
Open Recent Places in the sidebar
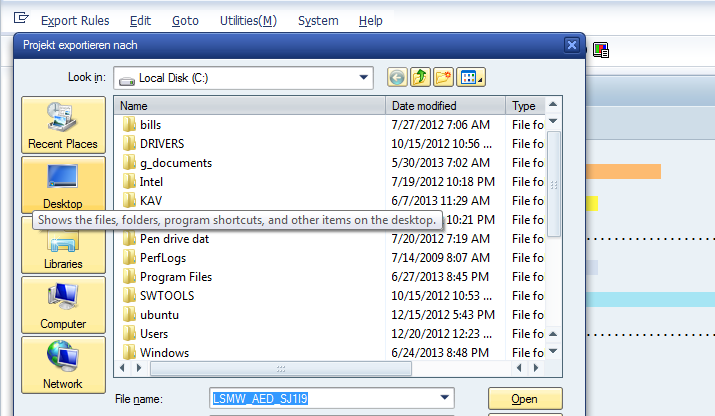63,125
